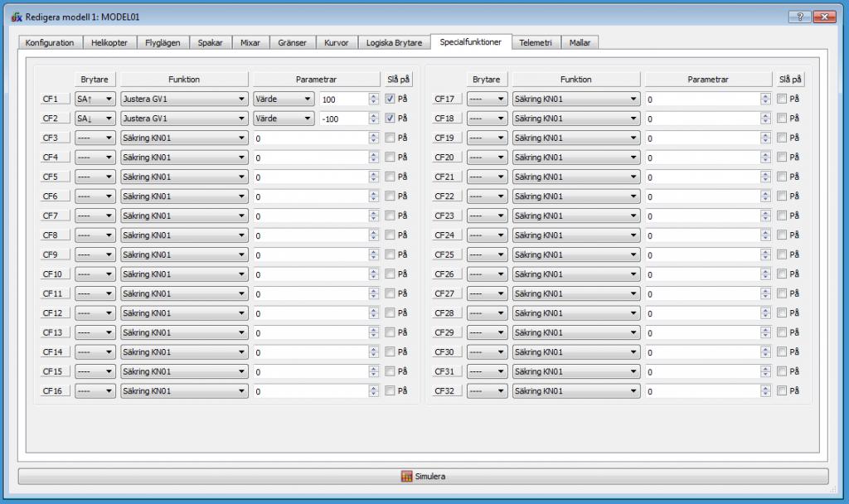Switch to the Logiska Brytare tab
849x504 pixels.
point(394,43)
